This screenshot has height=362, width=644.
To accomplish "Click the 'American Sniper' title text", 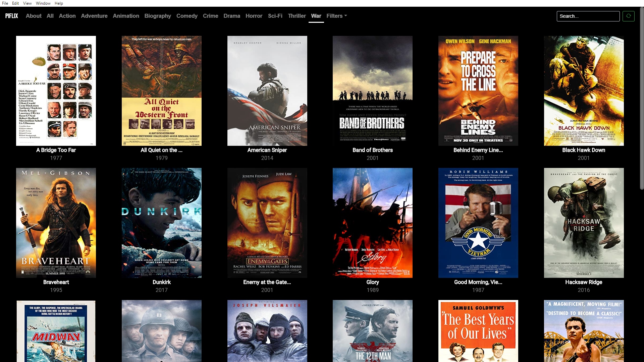I will (267, 150).
